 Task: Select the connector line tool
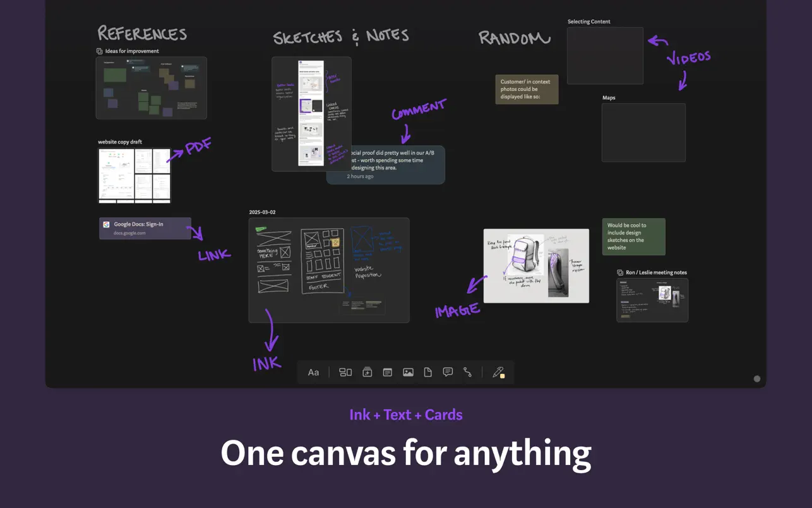coord(467,372)
